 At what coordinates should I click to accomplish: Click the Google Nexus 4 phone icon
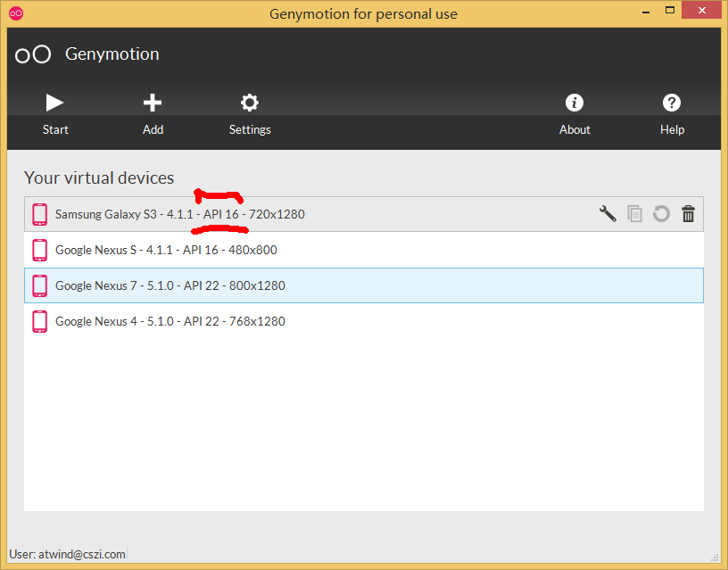(40, 322)
